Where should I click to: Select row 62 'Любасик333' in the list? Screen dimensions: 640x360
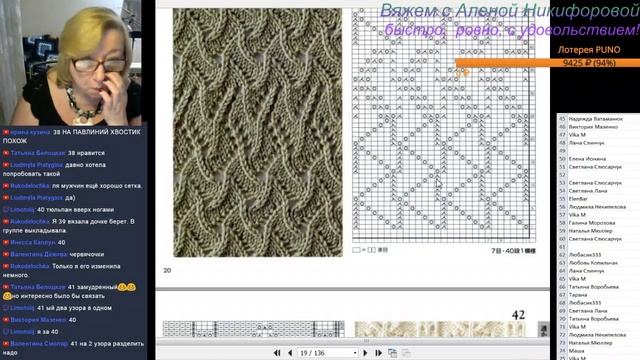click(585, 255)
